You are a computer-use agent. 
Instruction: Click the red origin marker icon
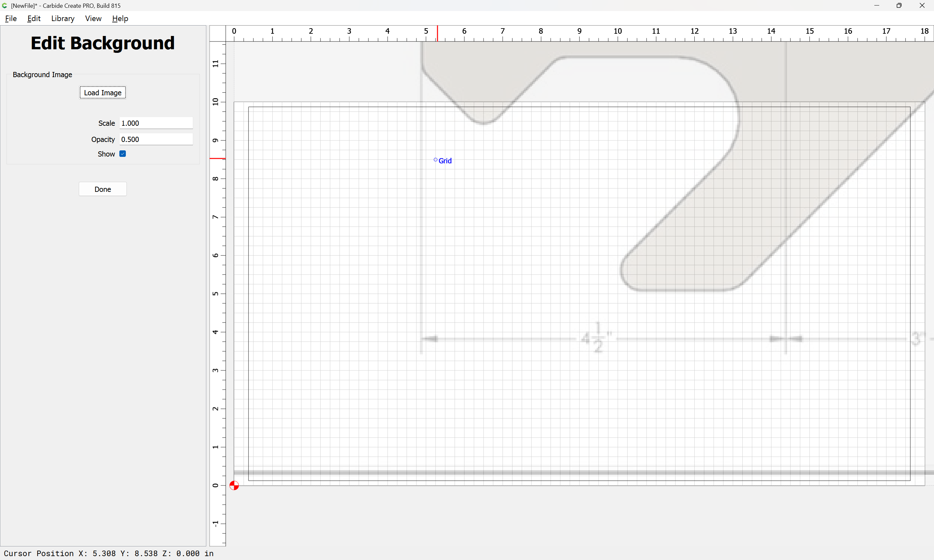tap(234, 485)
